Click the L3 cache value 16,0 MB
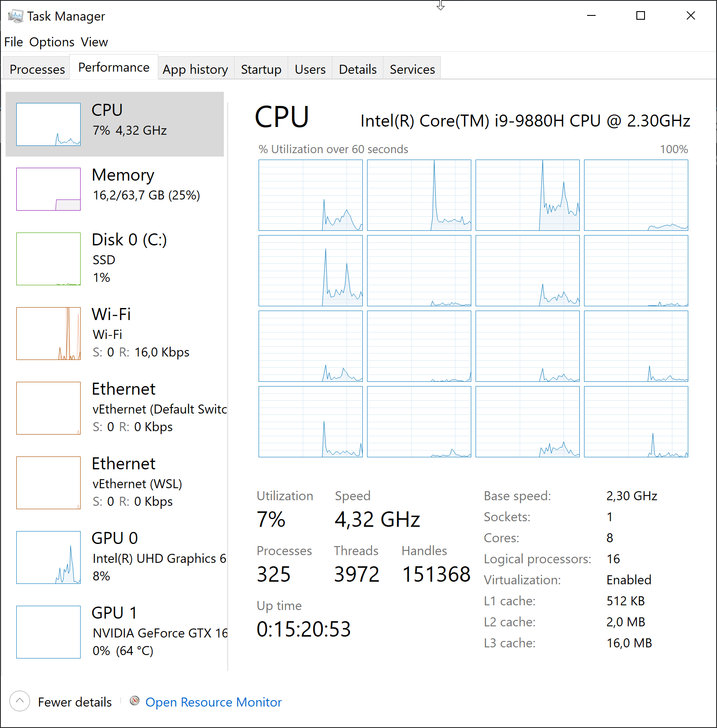This screenshot has width=717, height=728. pyautogui.click(x=629, y=643)
